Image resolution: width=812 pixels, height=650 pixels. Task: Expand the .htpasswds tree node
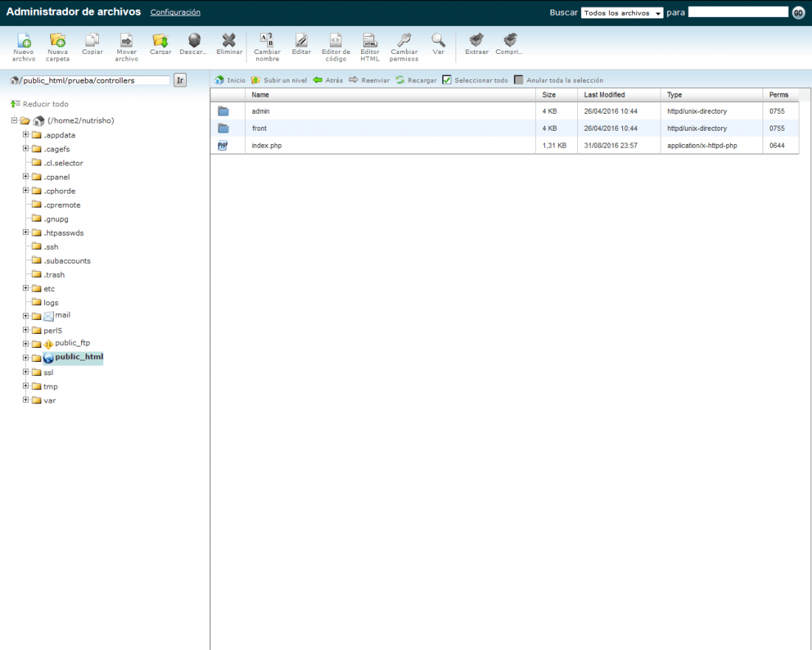coord(25,233)
